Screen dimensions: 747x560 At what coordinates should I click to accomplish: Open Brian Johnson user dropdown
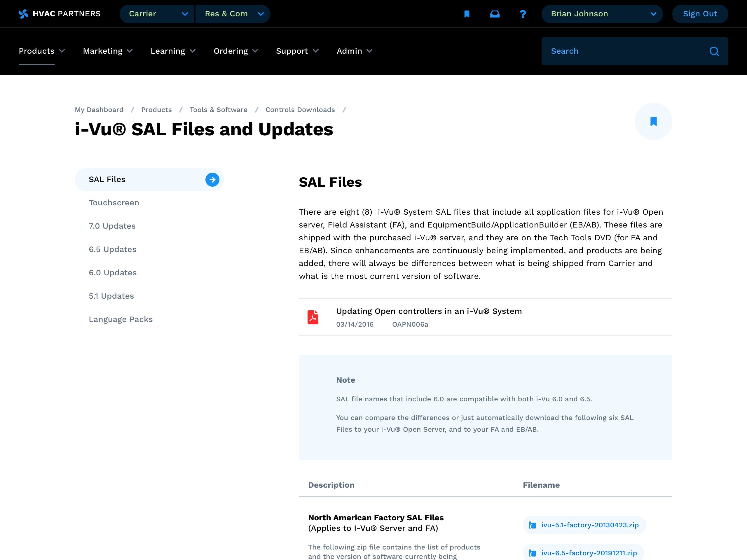[x=602, y=14]
